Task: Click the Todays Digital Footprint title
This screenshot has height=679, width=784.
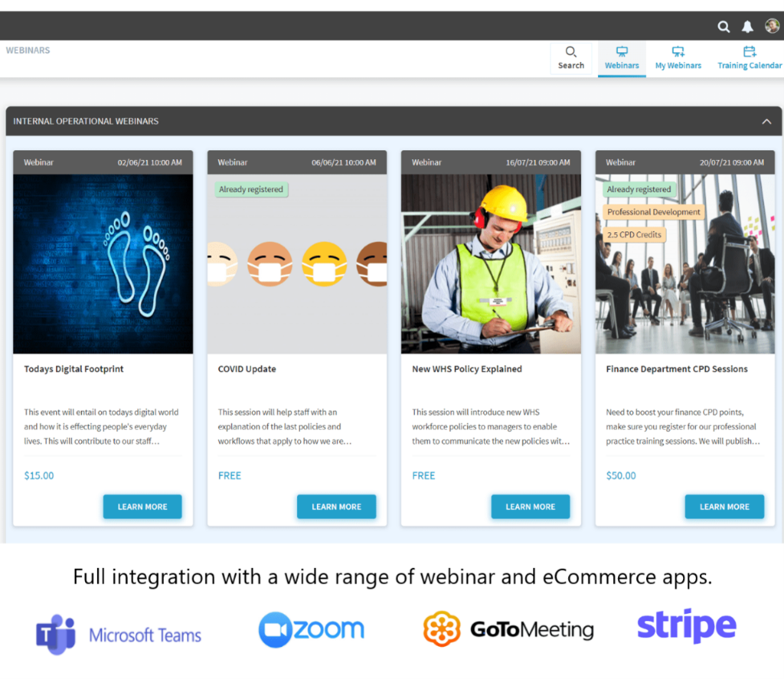Action: coord(74,369)
